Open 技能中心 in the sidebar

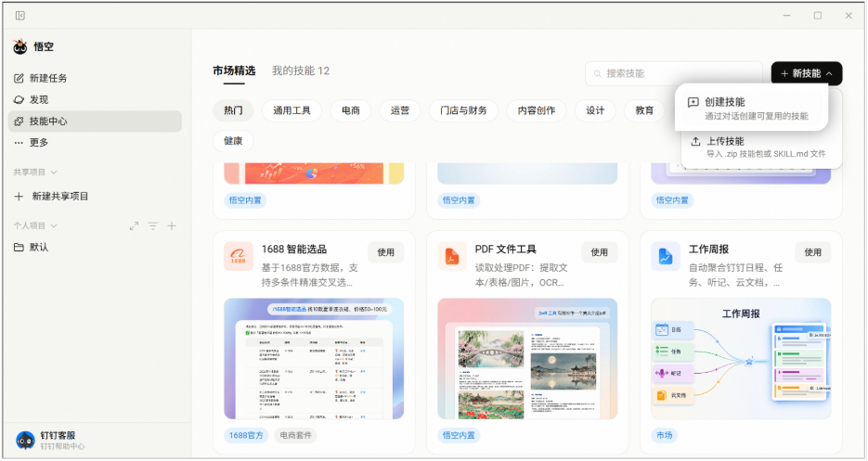click(x=95, y=122)
